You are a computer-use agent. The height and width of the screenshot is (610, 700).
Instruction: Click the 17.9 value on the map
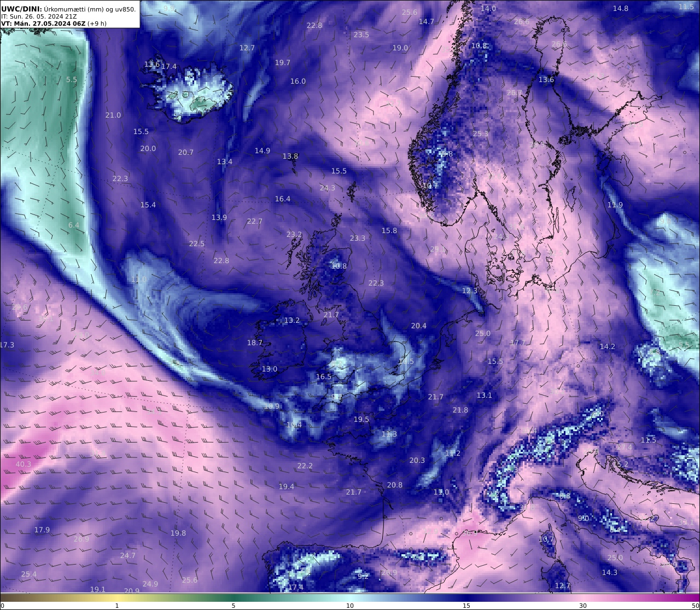[x=42, y=530]
